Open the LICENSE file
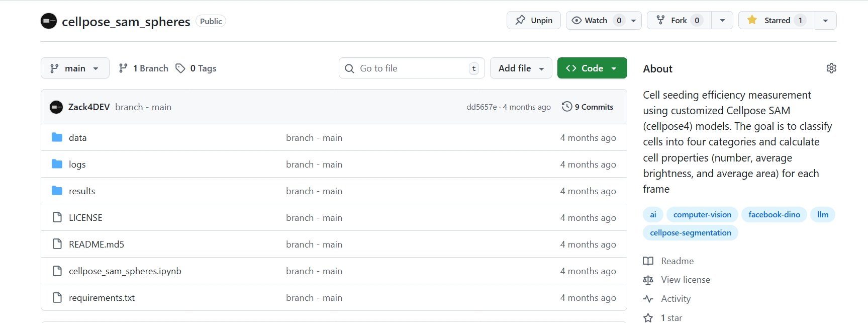 tap(85, 217)
